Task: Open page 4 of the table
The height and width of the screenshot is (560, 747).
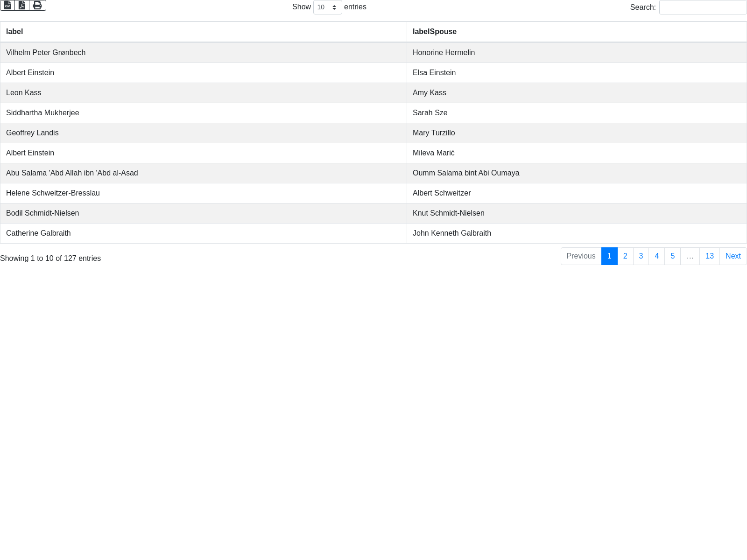Action: pyautogui.click(x=656, y=256)
